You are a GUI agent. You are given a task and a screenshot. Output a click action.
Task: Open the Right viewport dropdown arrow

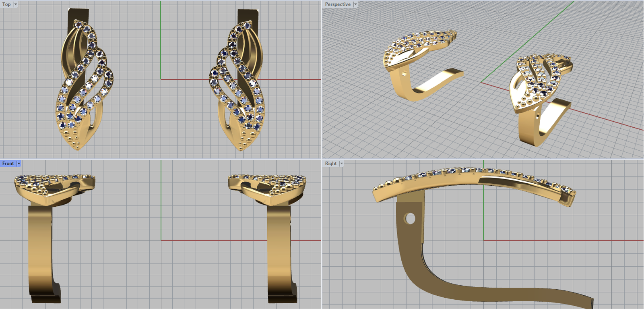pos(341,164)
